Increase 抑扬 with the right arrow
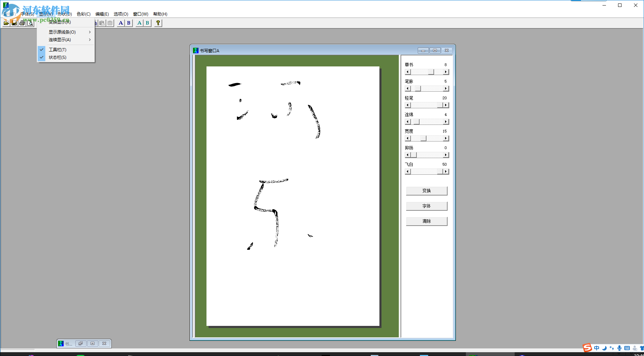The width and height of the screenshot is (644, 356). 446,155
